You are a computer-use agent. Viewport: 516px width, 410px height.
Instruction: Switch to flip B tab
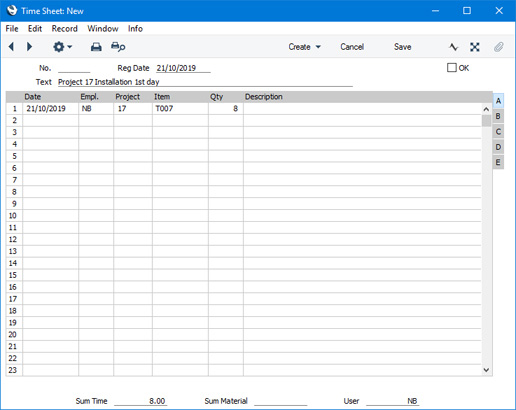[498, 116]
